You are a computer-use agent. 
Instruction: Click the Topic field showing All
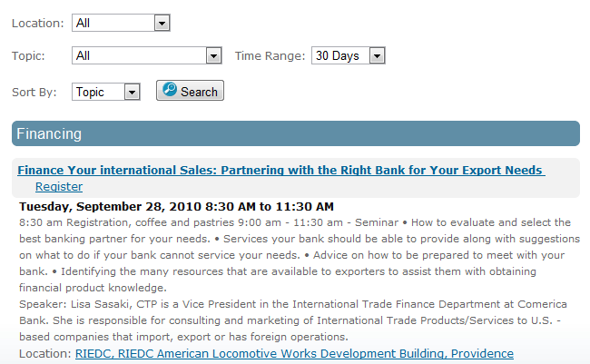tap(147, 55)
